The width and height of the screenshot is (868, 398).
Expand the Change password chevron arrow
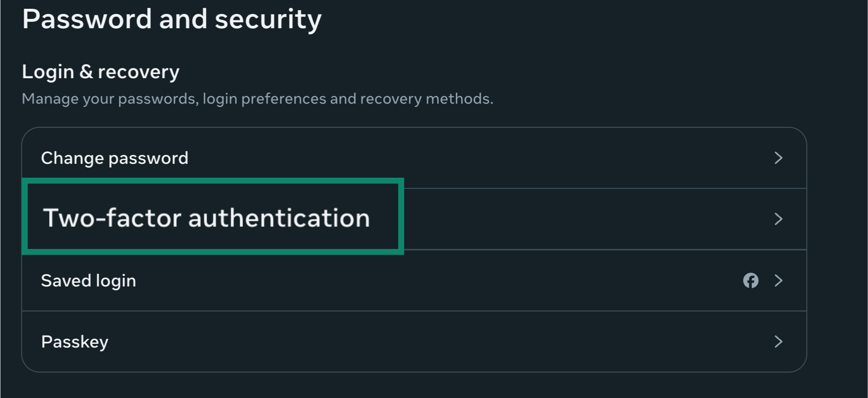(779, 158)
